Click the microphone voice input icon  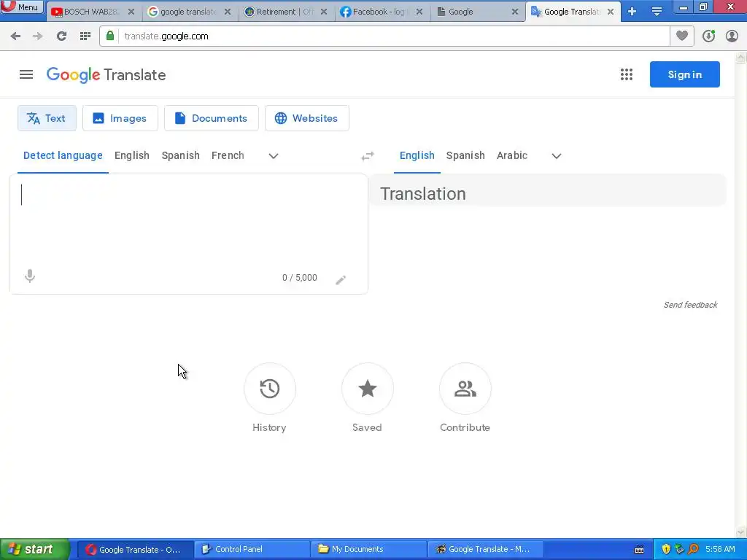coord(29,276)
